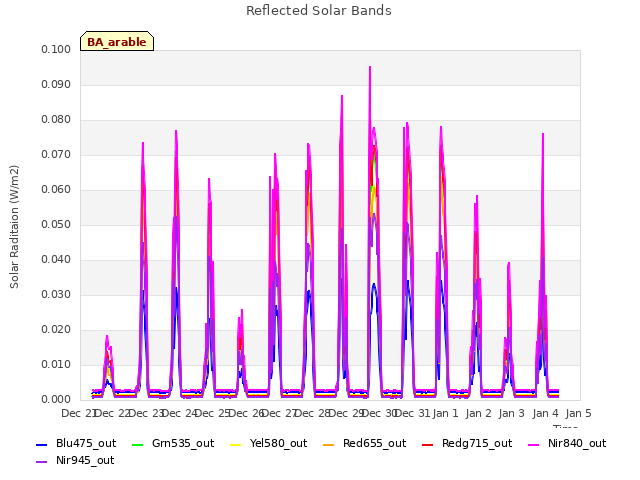
Task: Click the blue Blu475_out color swatch
Action: click(42, 444)
